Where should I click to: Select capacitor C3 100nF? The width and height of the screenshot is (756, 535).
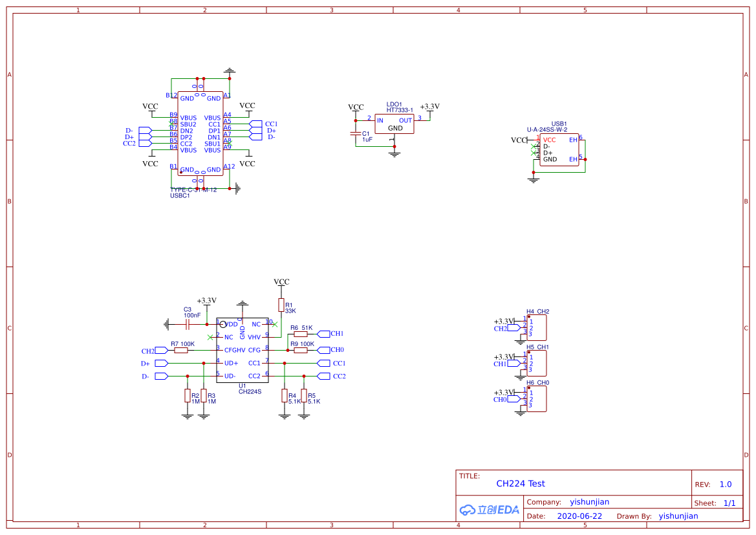click(x=188, y=324)
